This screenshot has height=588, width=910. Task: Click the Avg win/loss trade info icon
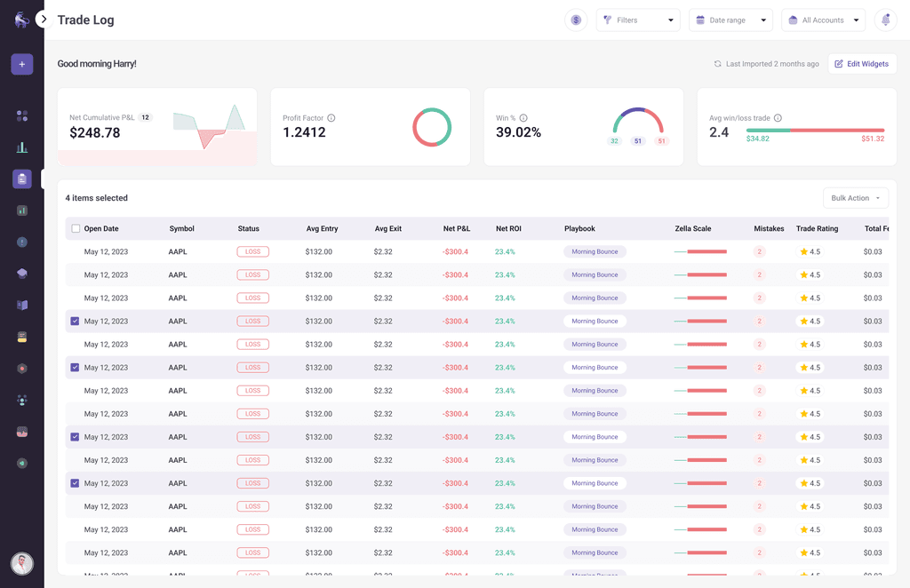[778, 118]
